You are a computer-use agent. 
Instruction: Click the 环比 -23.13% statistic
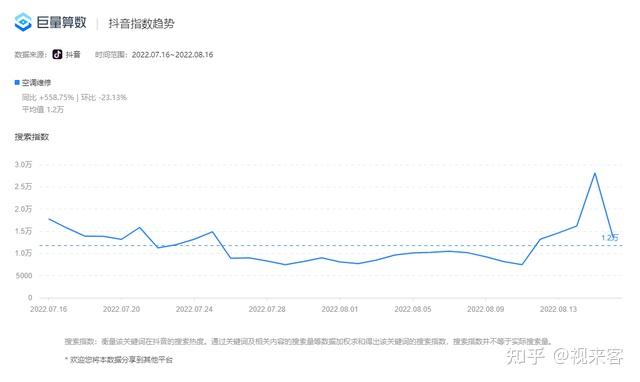click(x=104, y=98)
